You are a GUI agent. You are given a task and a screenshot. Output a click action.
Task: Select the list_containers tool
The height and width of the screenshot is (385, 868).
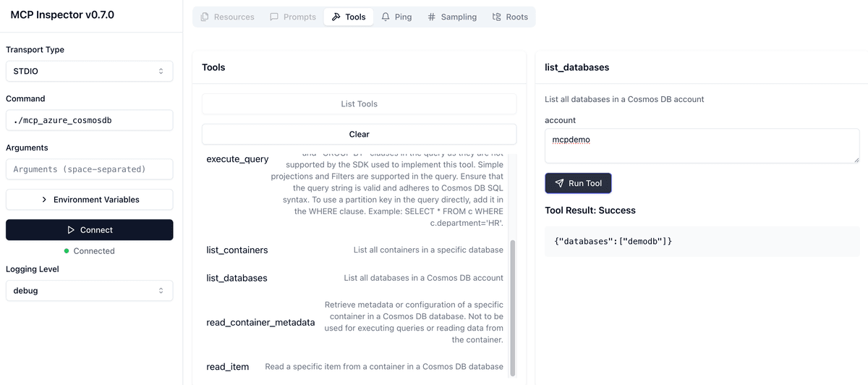pyautogui.click(x=237, y=250)
